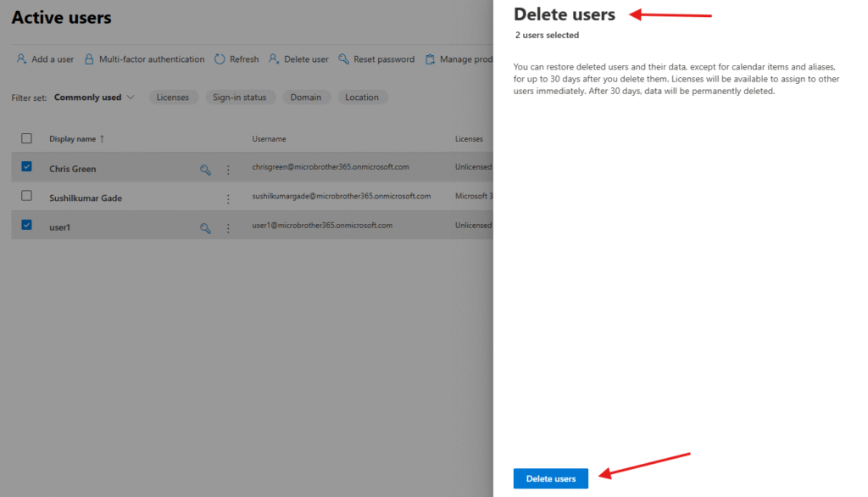Click key icon next to user1
868x497 pixels.
(205, 228)
